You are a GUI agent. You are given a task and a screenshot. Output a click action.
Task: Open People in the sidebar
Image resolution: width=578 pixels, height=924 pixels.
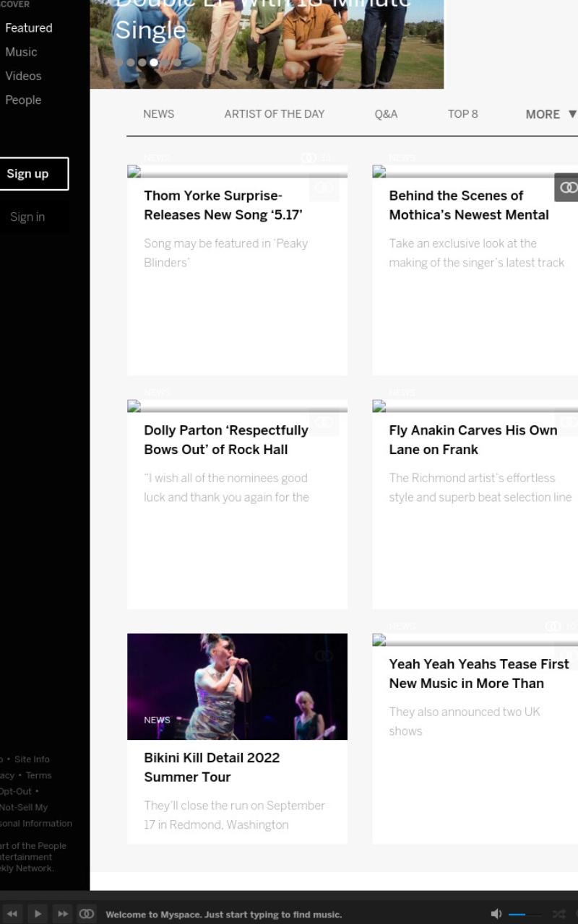[23, 100]
